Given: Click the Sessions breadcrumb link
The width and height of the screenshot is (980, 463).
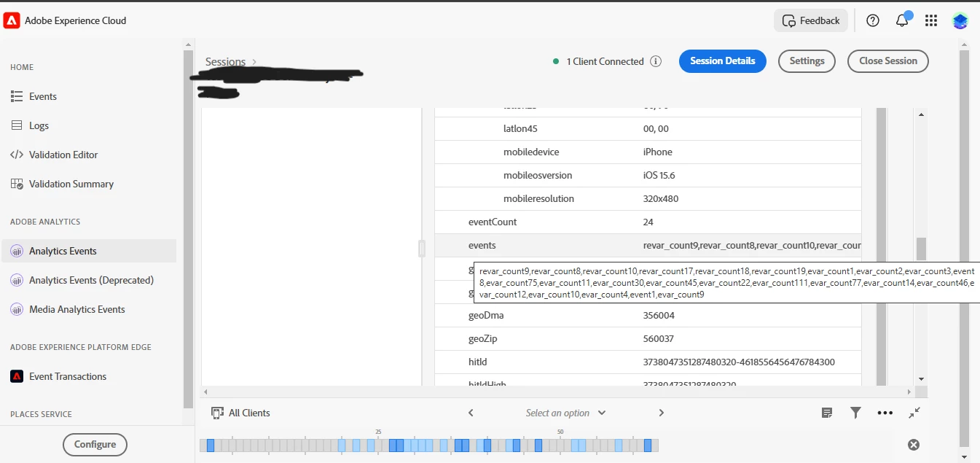Looking at the screenshot, I should (x=225, y=62).
